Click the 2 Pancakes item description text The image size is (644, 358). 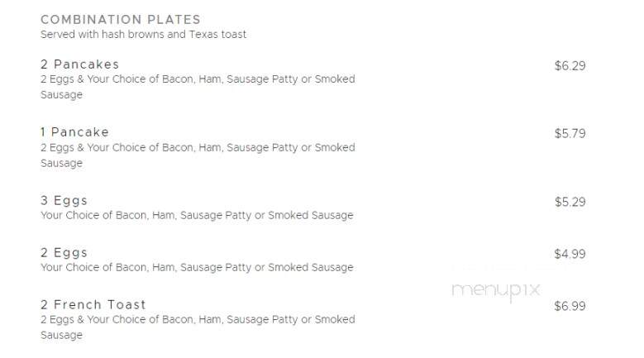pyautogui.click(x=198, y=87)
